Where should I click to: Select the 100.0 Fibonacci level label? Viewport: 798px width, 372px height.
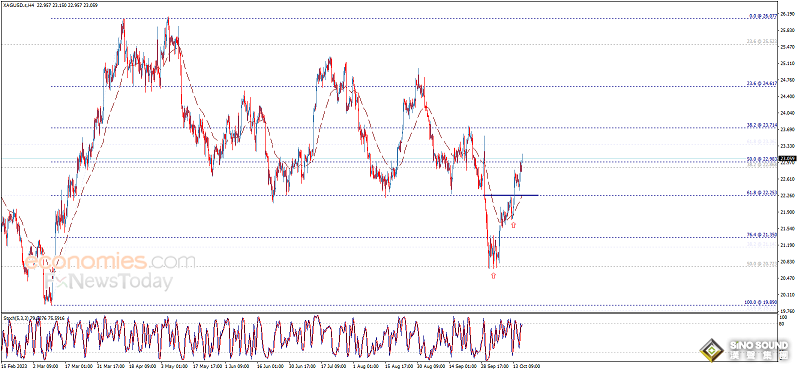(761, 302)
